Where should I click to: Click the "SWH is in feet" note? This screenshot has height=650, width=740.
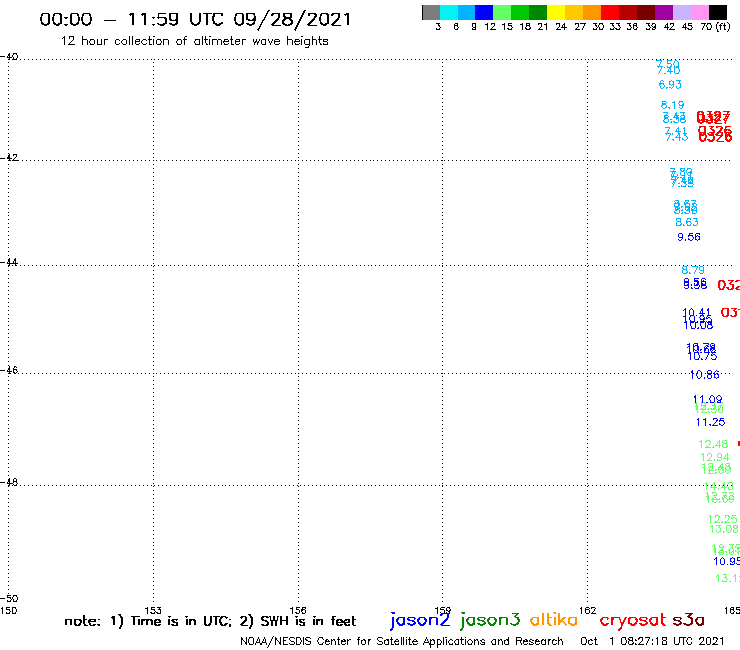coord(308,621)
